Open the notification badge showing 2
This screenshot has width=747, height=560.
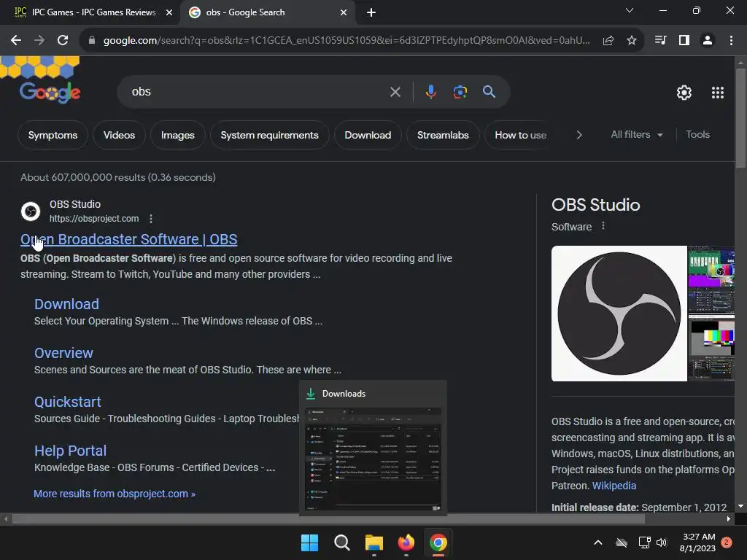727,542
